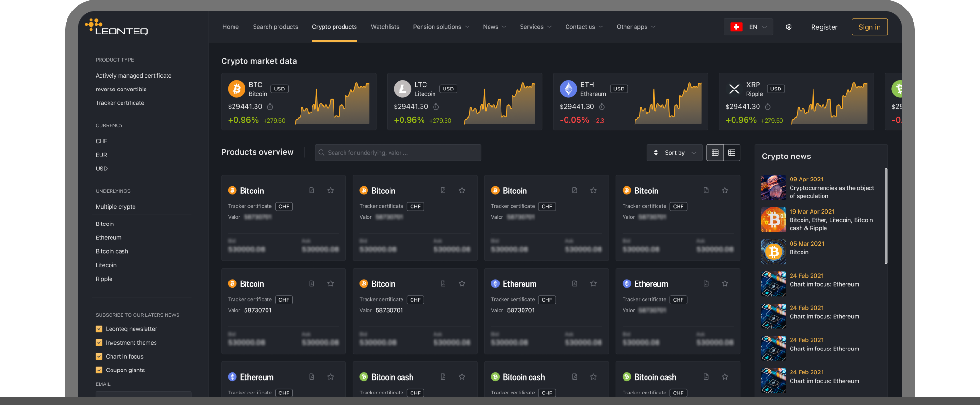980x405 pixels.
Task: Favorite the first Bitcoin cash card
Action: tap(462, 377)
